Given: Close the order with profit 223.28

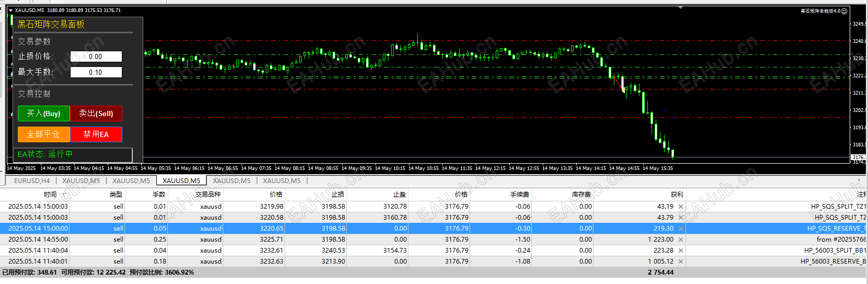Looking at the screenshot, I should [681, 251].
